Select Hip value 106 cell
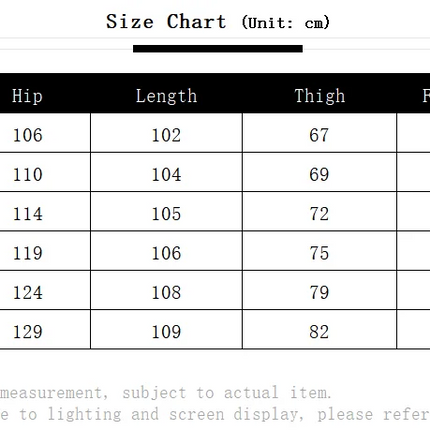The image size is (430, 430). (x=45, y=133)
